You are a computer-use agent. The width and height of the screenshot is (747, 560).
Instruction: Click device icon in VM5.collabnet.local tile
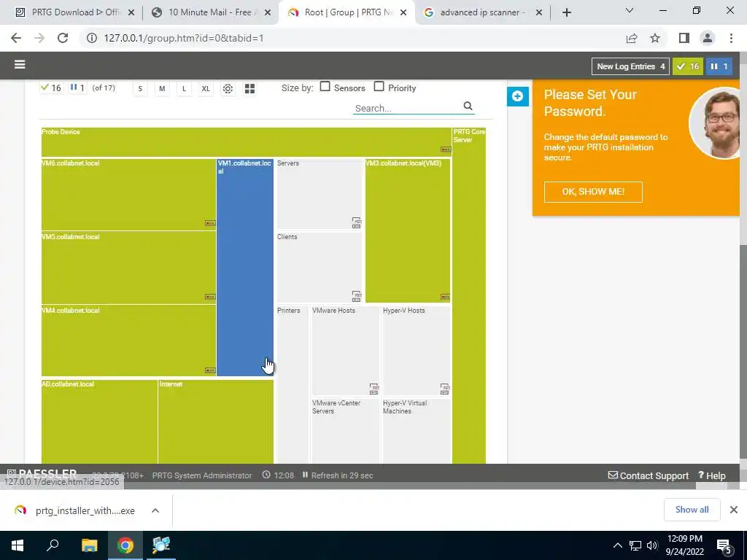[x=210, y=297]
